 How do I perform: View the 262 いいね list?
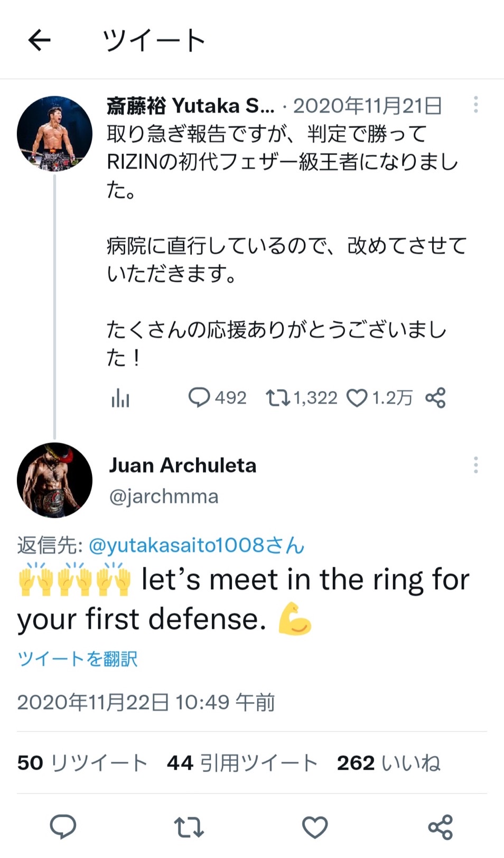click(388, 763)
